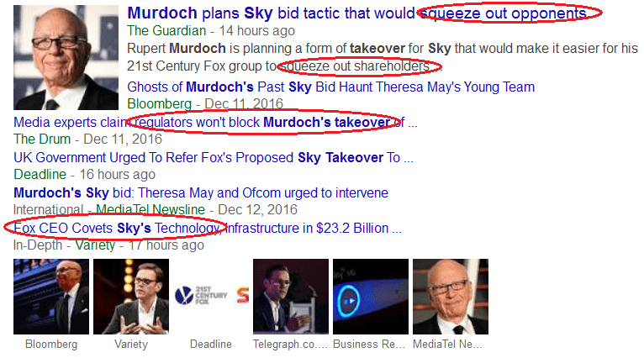Click the MediaTel Newsline source link
Screen dimensions: 644x358
pyautogui.click(x=150, y=210)
